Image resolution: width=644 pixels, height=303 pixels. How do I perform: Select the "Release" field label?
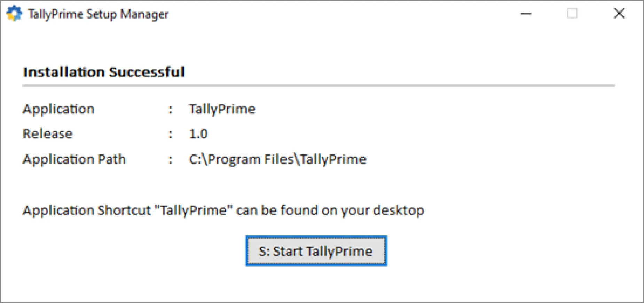tap(48, 134)
